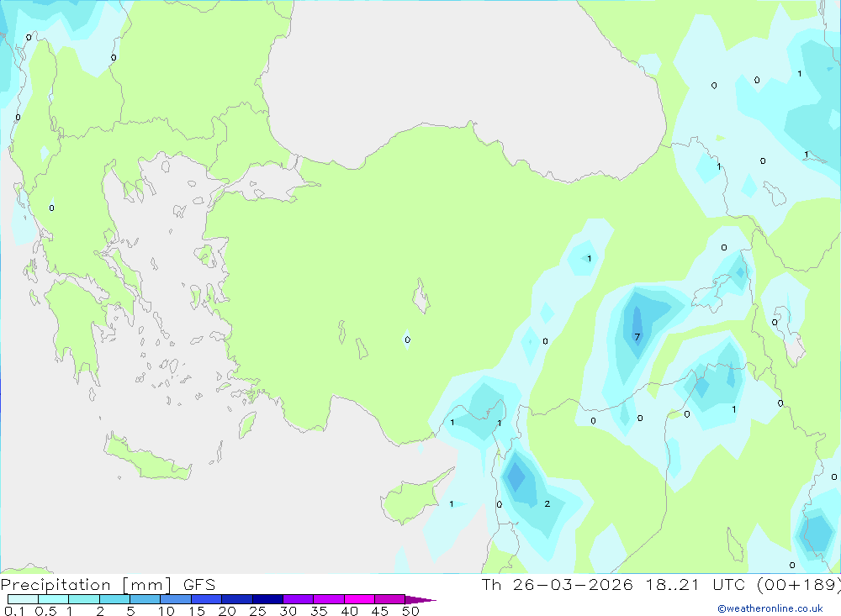Click the '7' precipitation value on the map
The image size is (841, 616).
pyautogui.click(x=637, y=337)
